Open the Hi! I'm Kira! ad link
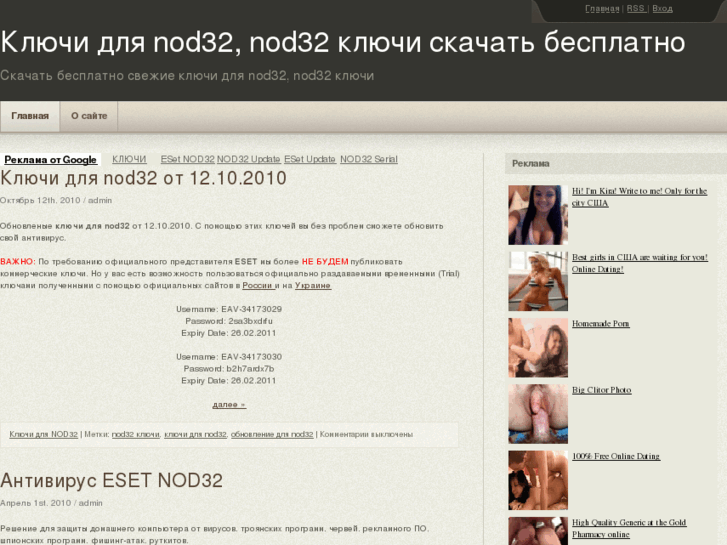This screenshot has height=545, width=727. coord(639,197)
